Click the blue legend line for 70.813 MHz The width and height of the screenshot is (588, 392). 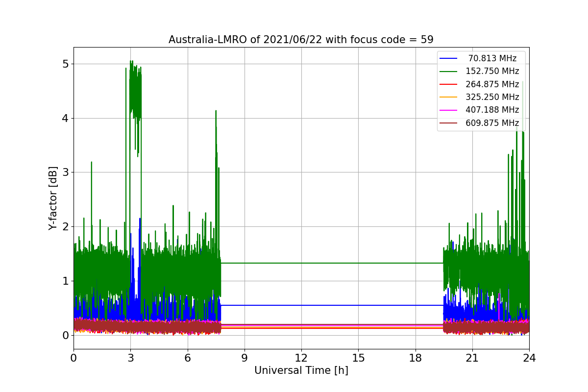click(x=448, y=58)
